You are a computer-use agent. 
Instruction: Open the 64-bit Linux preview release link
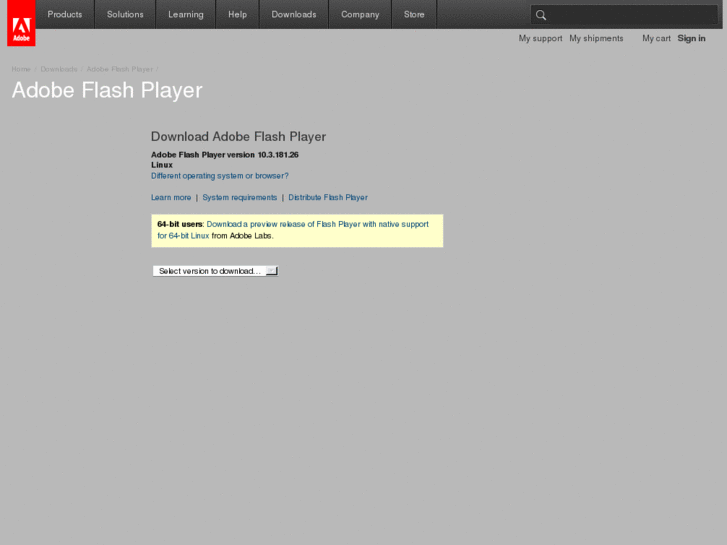[293, 230]
